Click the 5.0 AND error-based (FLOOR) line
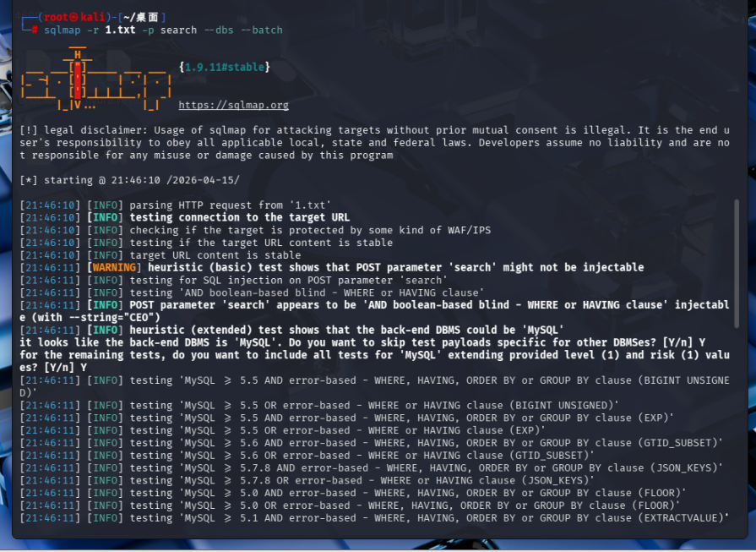This screenshot has height=552, width=756. (353, 493)
